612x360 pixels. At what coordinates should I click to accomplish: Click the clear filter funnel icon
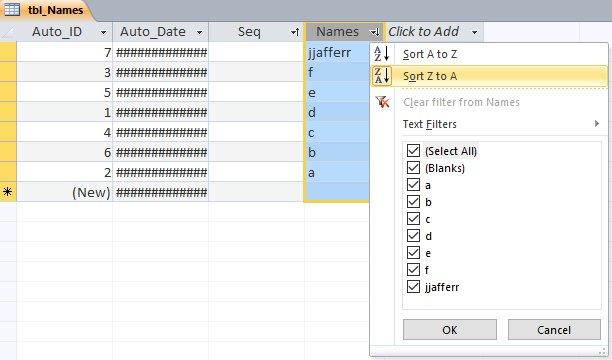pyautogui.click(x=382, y=102)
